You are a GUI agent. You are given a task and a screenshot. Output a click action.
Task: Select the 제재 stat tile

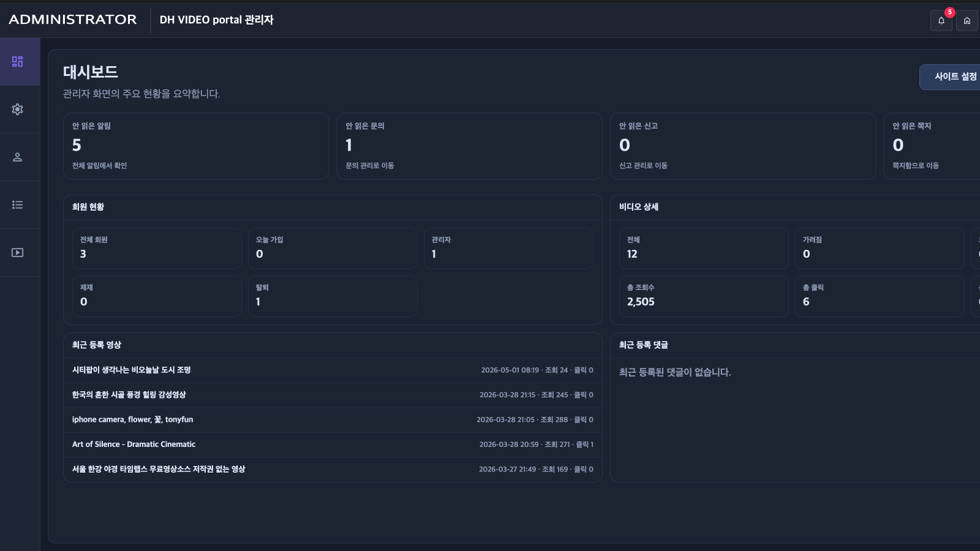click(x=157, y=296)
